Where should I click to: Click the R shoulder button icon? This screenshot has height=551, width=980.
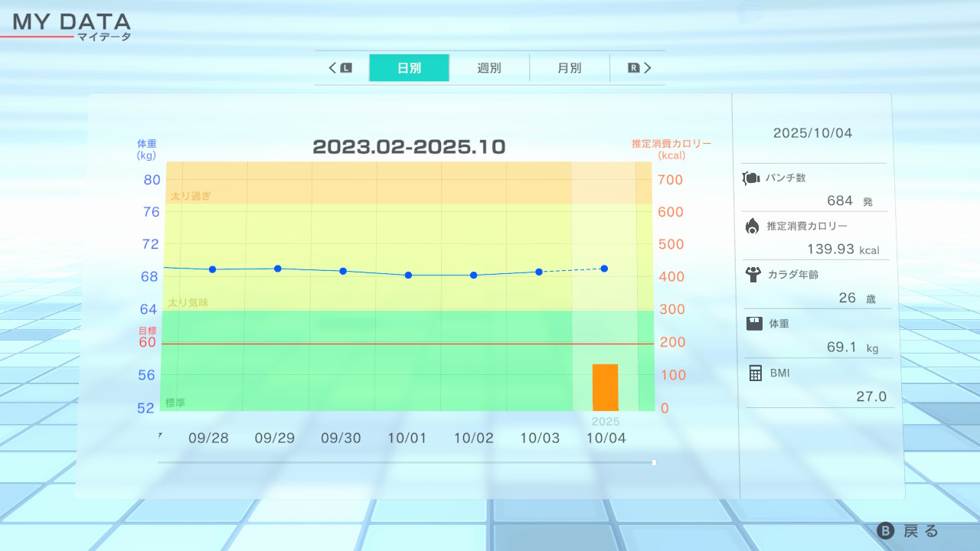[633, 68]
